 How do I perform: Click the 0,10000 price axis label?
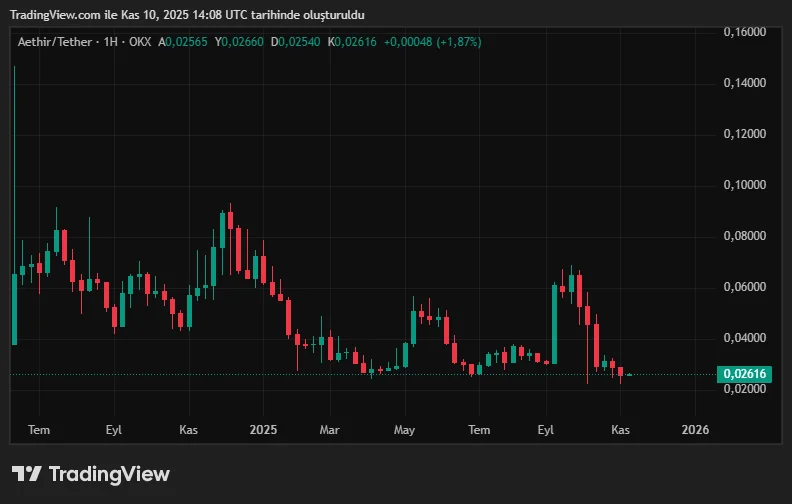744,185
